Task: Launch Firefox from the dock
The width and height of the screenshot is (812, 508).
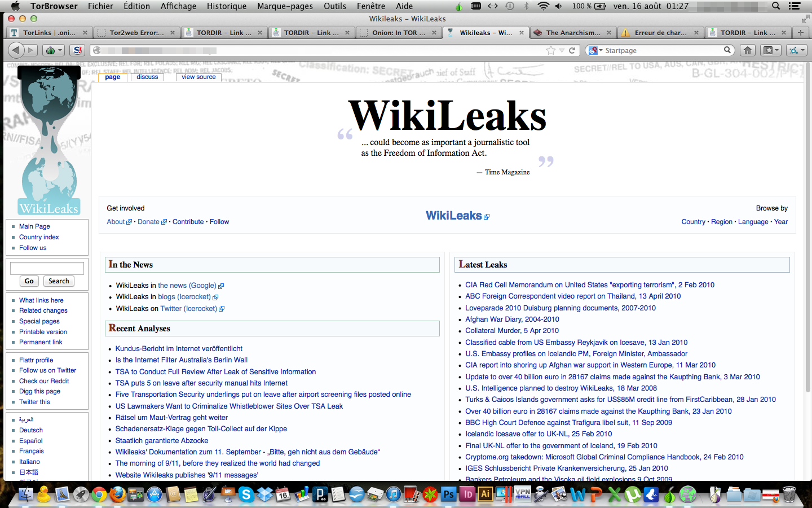Action: tap(117, 495)
